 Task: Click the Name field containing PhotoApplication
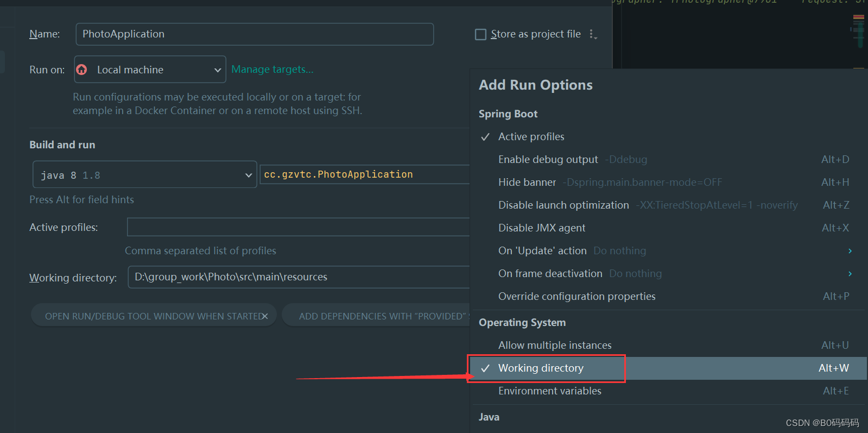point(255,34)
